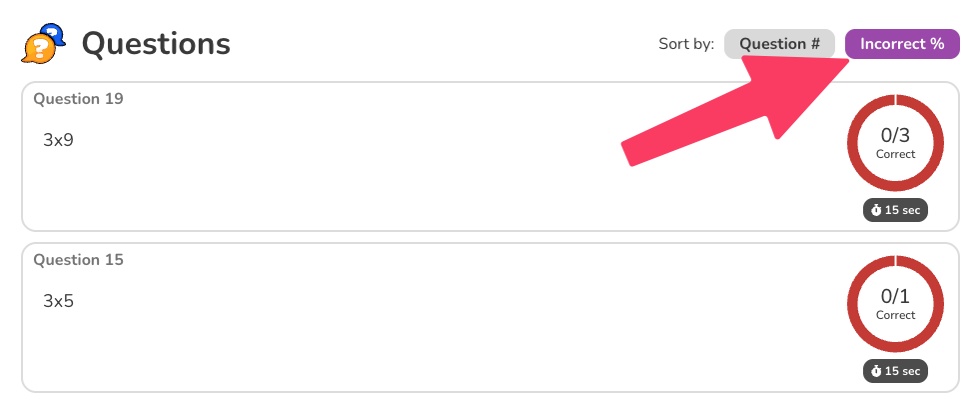Sort questions by Incorrect %
Screen dimensions: 980x401
click(902, 44)
